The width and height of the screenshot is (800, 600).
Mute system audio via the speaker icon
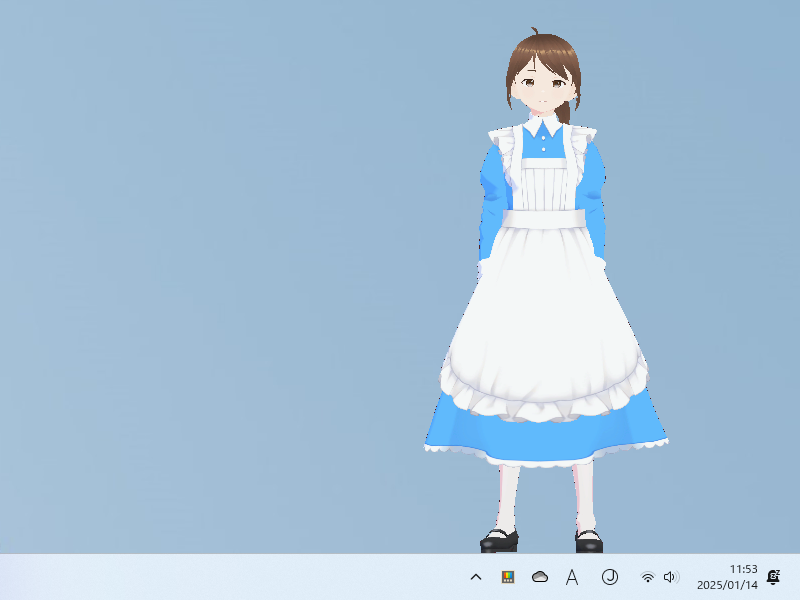pyautogui.click(x=673, y=576)
